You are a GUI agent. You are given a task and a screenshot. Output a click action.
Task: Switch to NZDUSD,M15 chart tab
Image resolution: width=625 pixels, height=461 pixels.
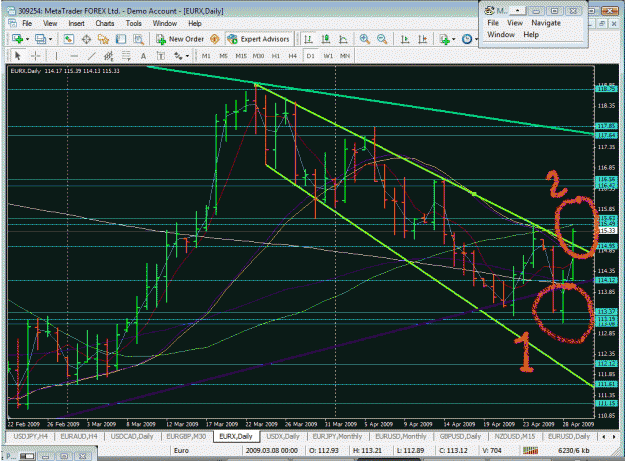click(x=515, y=436)
